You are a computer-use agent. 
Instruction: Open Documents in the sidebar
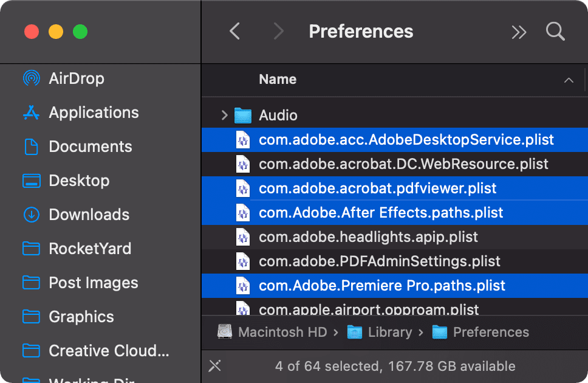click(90, 147)
